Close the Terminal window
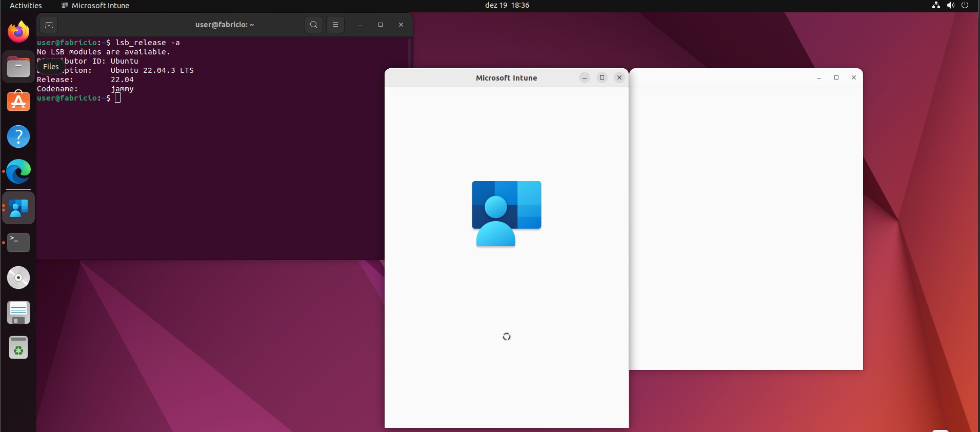 [401, 25]
